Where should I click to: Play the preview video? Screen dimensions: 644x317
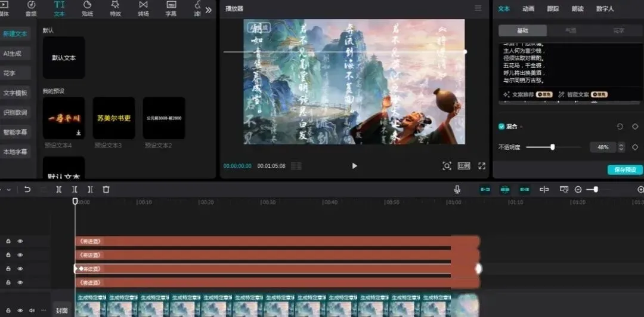tap(354, 166)
